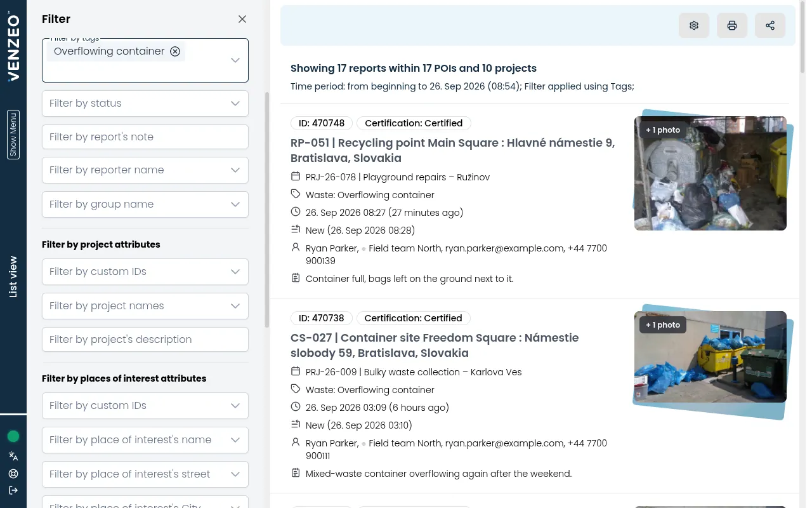Viewport: 812px width, 508px height.
Task: Open Filter by place of interest's name
Action: (145, 440)
